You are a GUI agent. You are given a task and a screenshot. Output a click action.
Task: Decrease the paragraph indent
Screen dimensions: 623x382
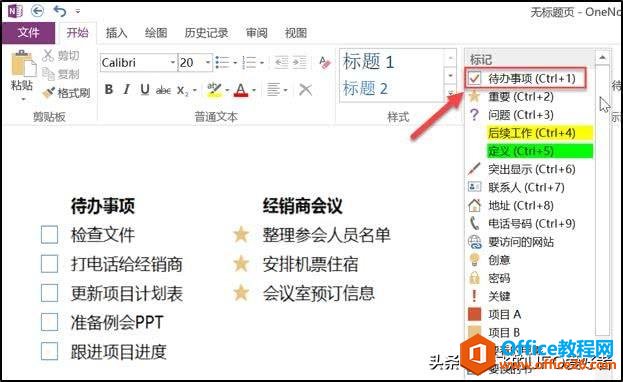click(x=281, y=62)
